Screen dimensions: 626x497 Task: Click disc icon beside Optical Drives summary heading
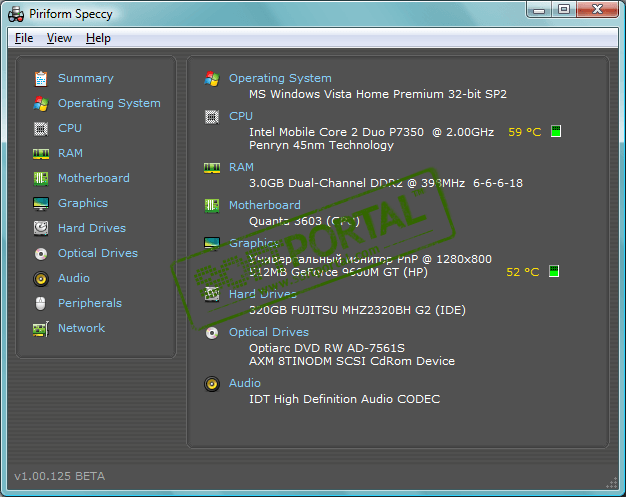pyautogui.click(x=212, y=333)
